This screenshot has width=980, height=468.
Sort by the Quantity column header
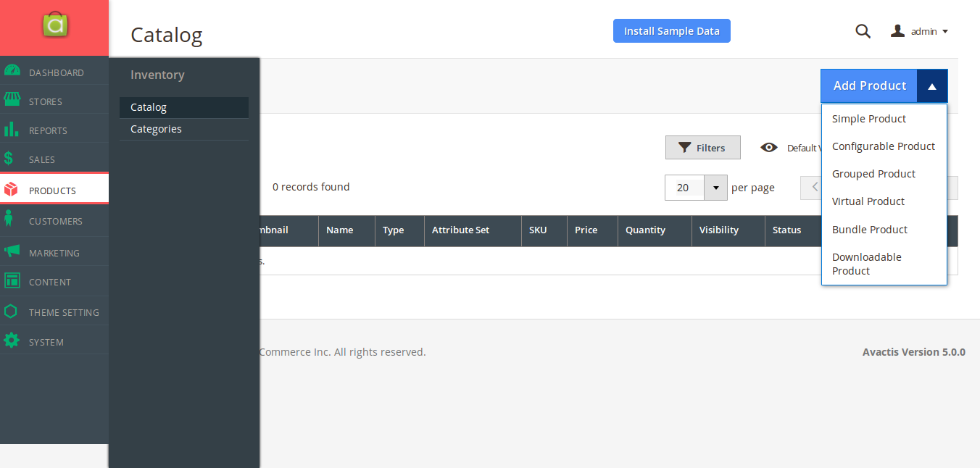655,230
